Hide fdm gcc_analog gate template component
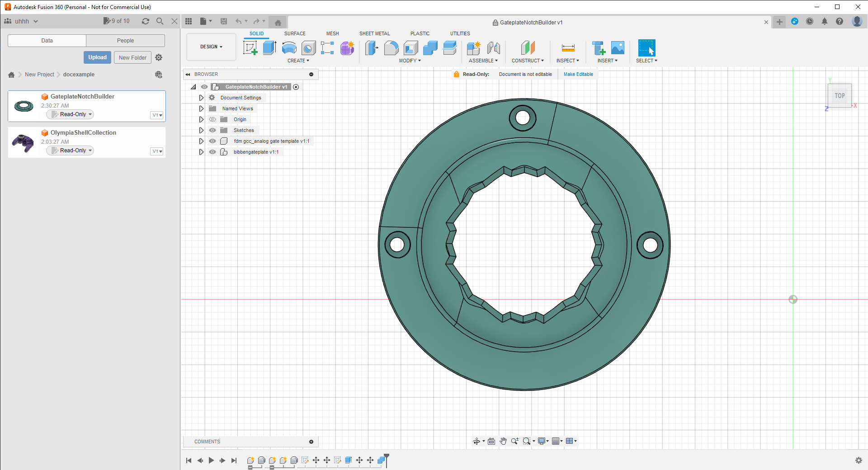 [212, 141]
